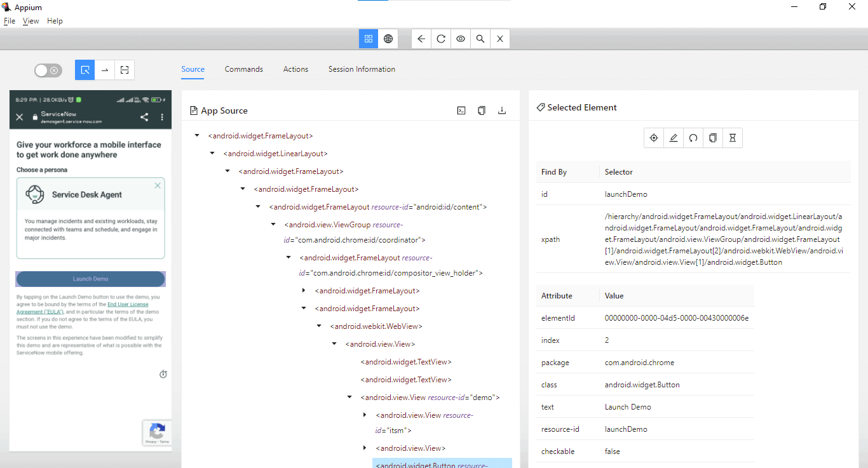Quit session with the X toolbar icon
868x468 pixels.
click(500, 39)
